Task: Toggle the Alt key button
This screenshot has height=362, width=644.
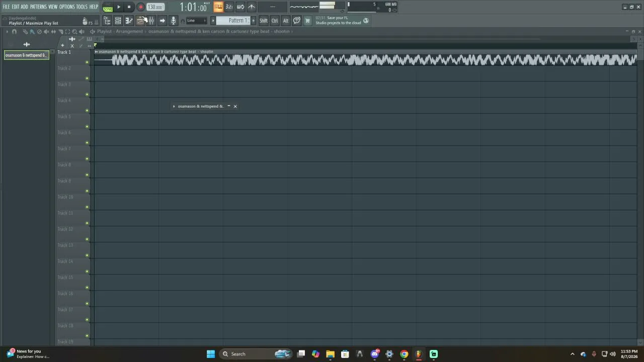Action: [x=286, y=21]
